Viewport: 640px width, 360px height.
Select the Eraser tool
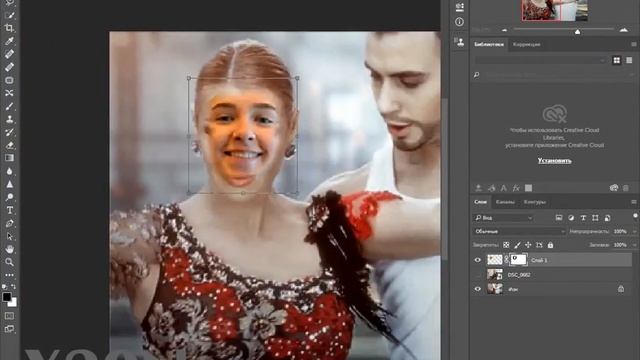9,145
